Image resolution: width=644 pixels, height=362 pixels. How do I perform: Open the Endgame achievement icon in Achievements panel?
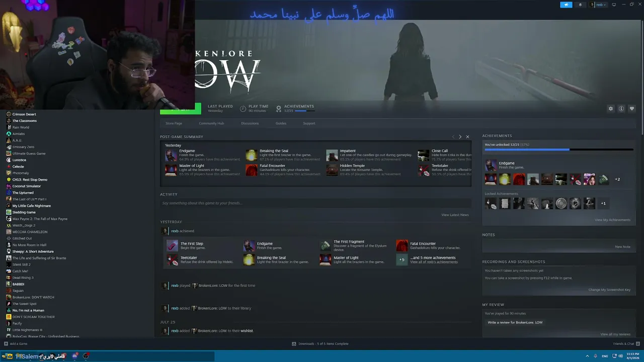click(491, 165)
